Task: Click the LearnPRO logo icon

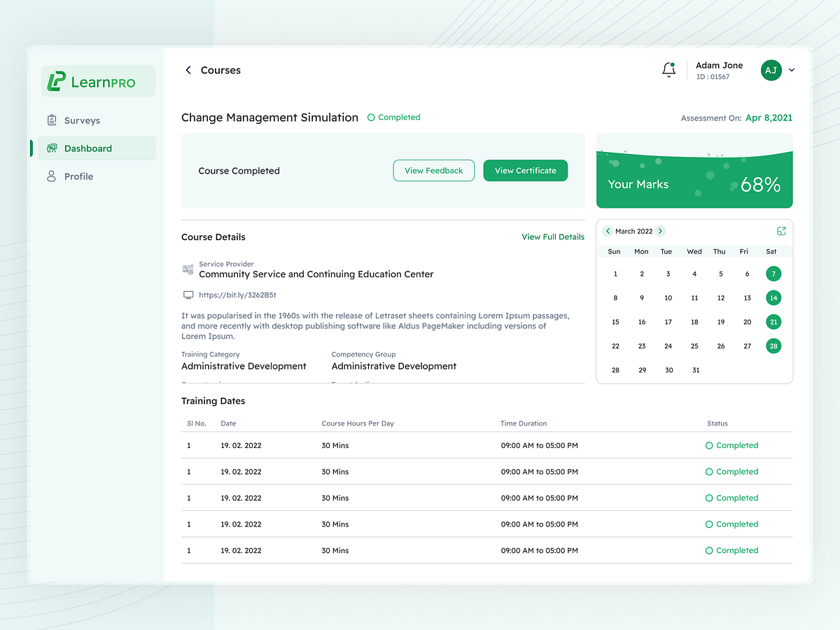Action: [x=57, y=80]
